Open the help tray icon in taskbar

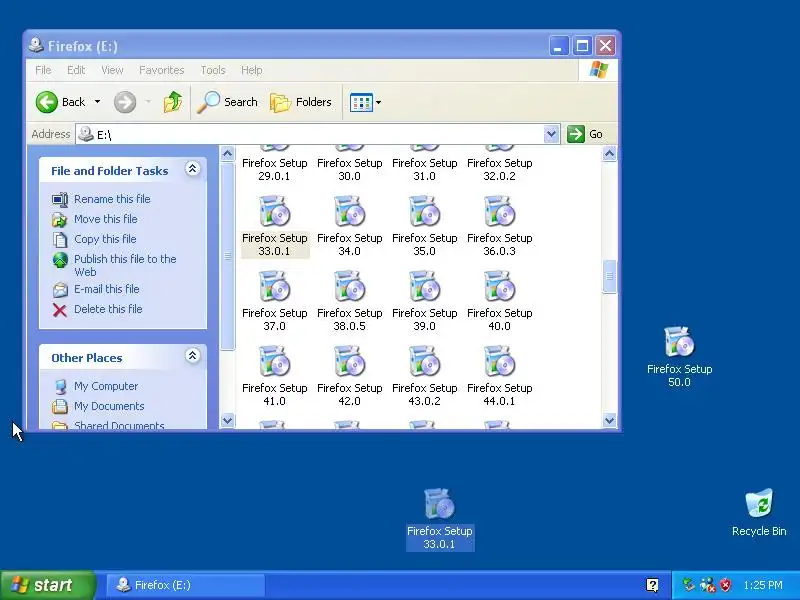point(652,585)
